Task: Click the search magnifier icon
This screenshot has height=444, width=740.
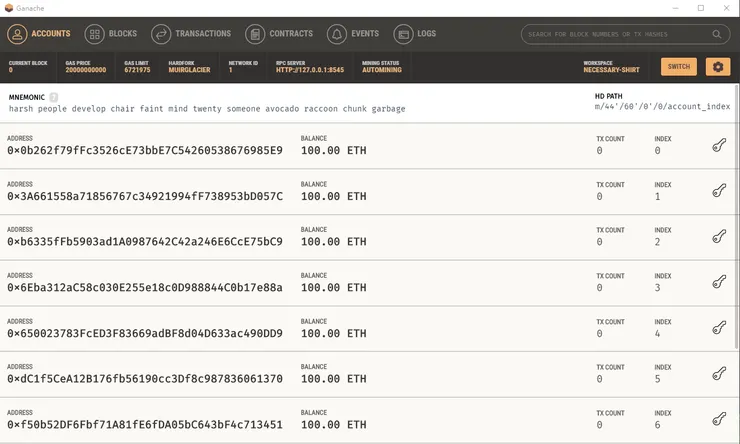Action: pyautogui.click(x=716, y=34)
